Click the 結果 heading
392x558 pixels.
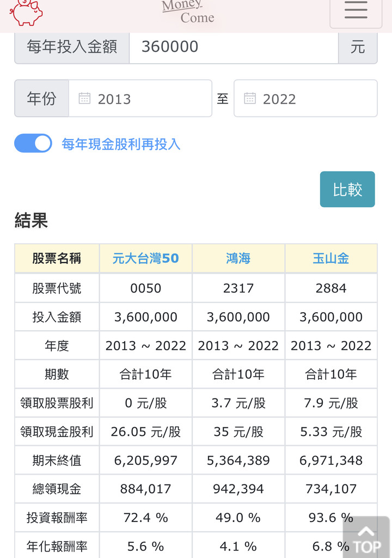pyautogui.click(x=31, y=220)
